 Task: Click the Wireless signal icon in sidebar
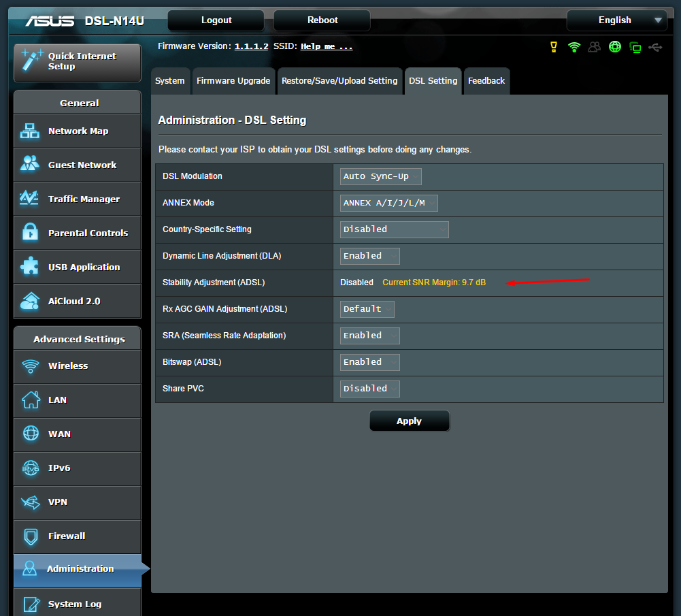click(31, 366)
